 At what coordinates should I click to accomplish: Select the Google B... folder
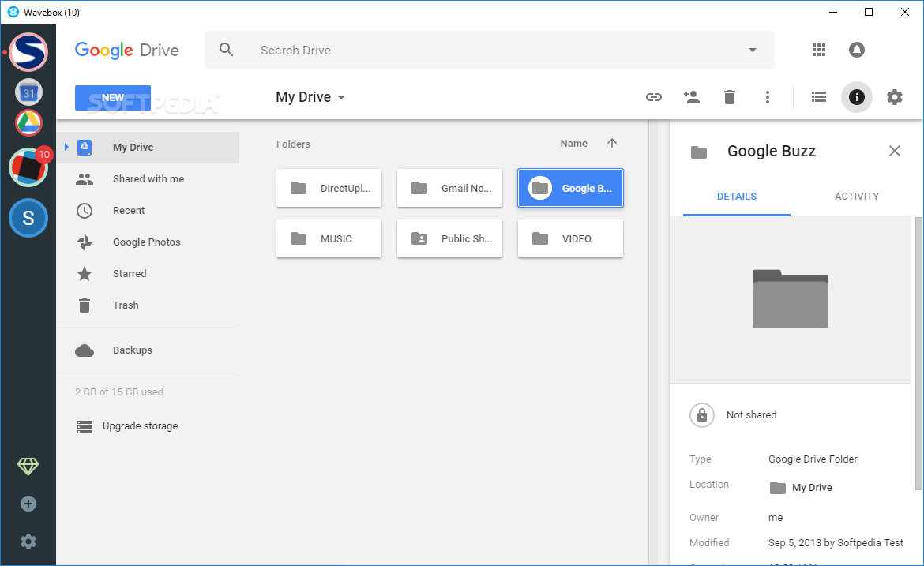pos(570,189)
